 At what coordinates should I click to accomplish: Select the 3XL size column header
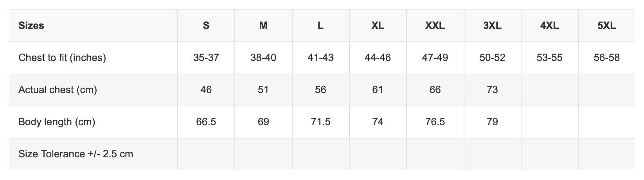492,26
